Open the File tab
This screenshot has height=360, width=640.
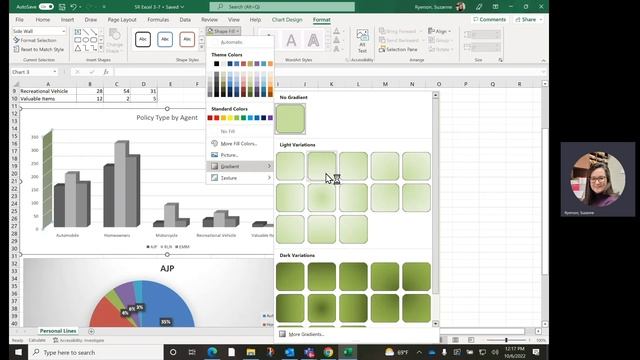pyautogui.click(x=19, y=20)
